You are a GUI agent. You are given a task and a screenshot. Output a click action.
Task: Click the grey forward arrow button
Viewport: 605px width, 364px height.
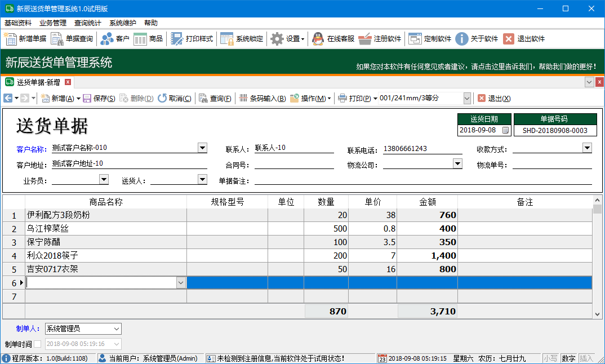[x=25, y=99]
